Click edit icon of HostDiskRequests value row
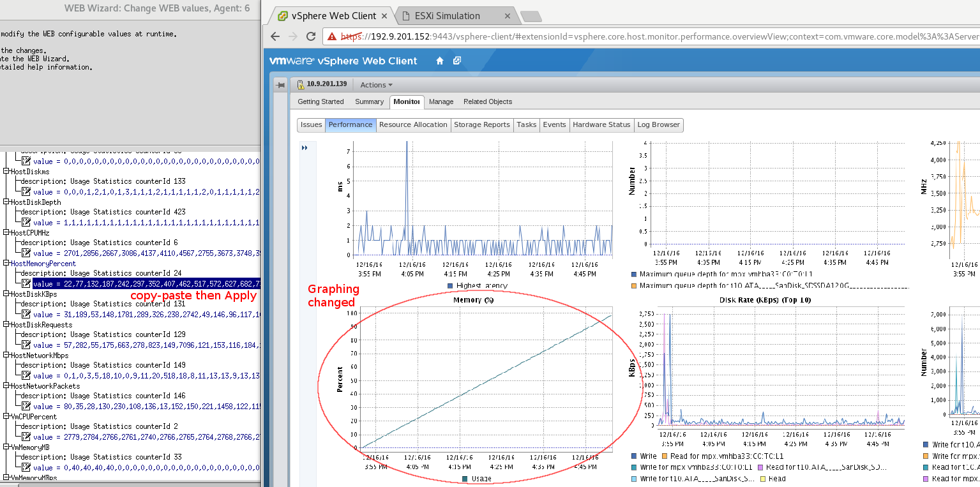Viewport: 980px width, 487px height. [x=26, y=345]
